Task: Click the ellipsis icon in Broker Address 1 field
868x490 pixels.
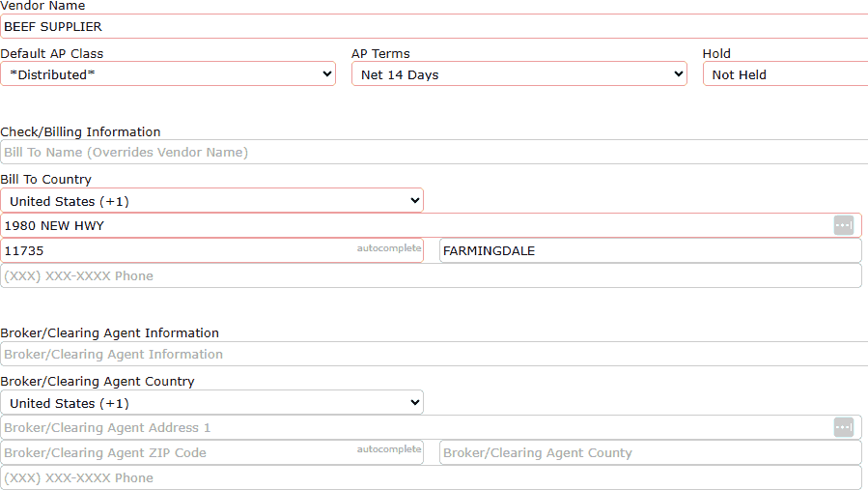Action: 843,427
